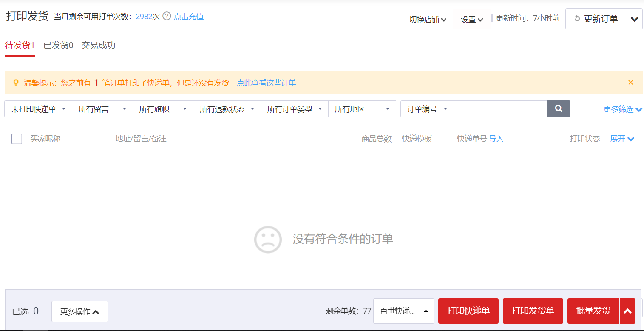644x331 pixels.
Task: Click the help question mark icon
Action: [167, 16]
